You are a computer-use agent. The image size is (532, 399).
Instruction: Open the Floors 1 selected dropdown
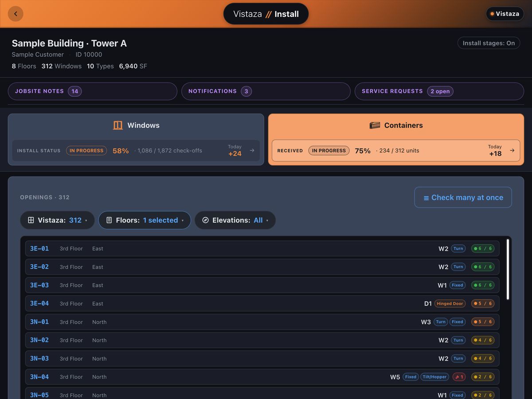[145, 220]
